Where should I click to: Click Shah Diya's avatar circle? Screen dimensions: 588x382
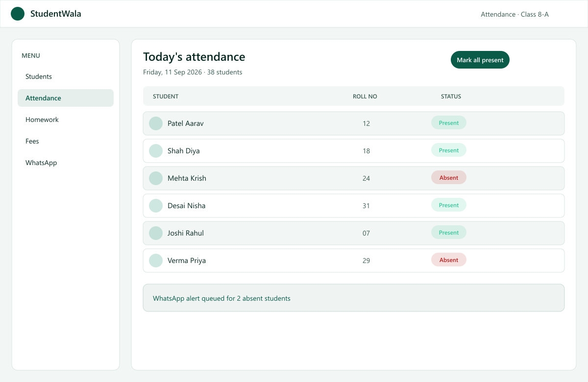[x=156, y=151]
